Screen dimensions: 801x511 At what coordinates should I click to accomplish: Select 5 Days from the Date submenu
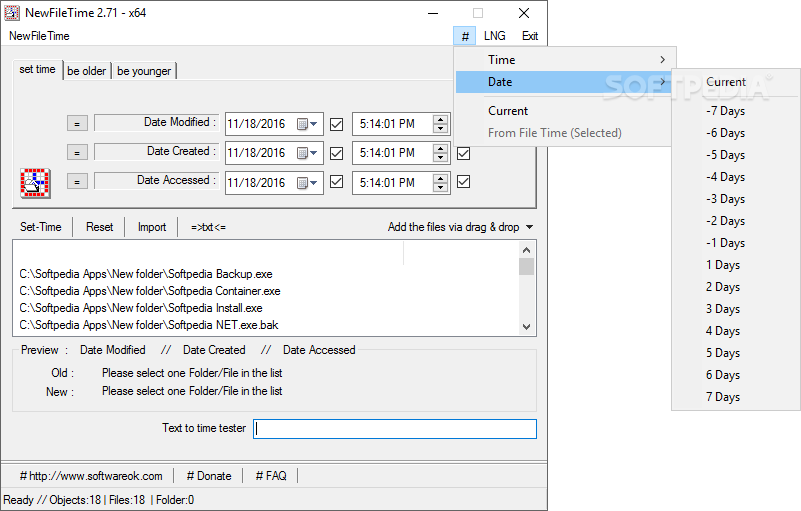736,353
